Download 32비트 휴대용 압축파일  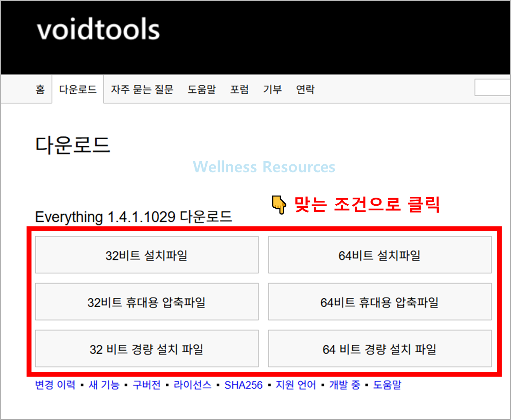147,302
